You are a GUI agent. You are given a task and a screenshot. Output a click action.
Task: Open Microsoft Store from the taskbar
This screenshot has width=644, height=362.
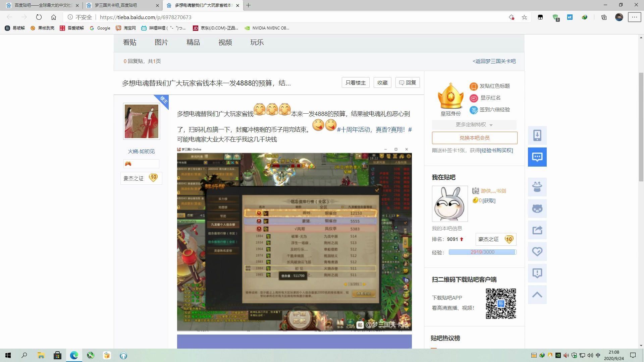[57, 355]
